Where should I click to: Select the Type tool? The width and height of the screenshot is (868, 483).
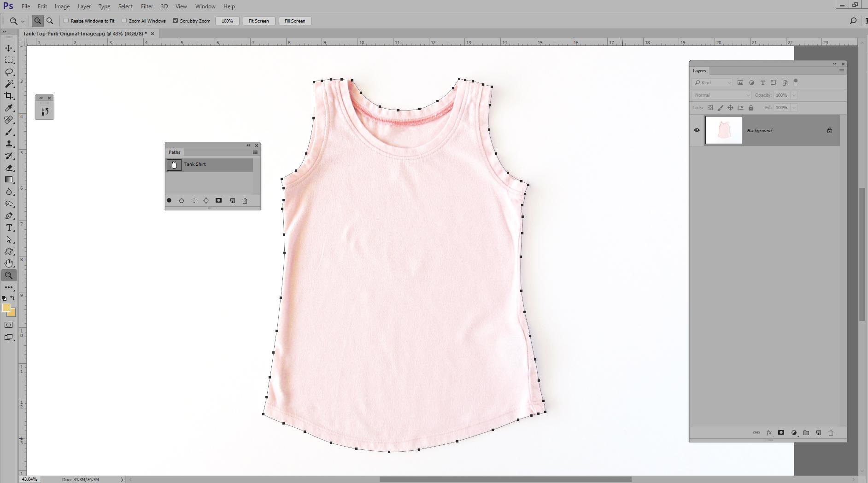tap(8, 227)
